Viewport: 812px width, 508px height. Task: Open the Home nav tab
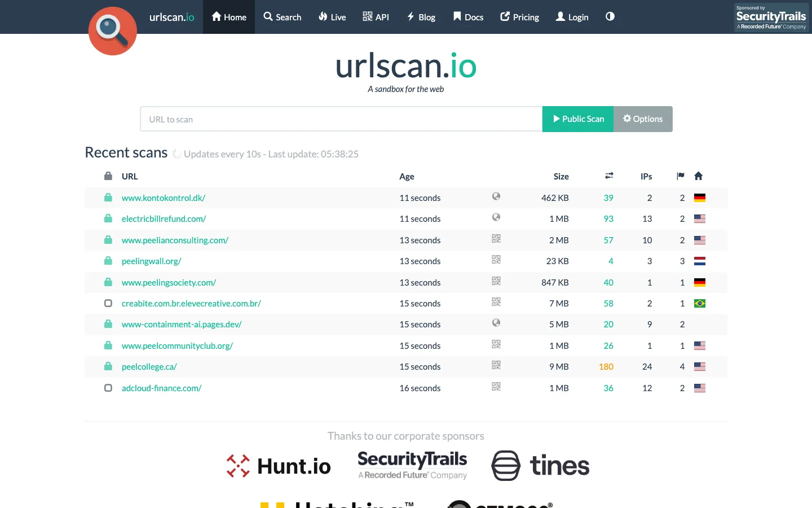[x=229, y=17]
